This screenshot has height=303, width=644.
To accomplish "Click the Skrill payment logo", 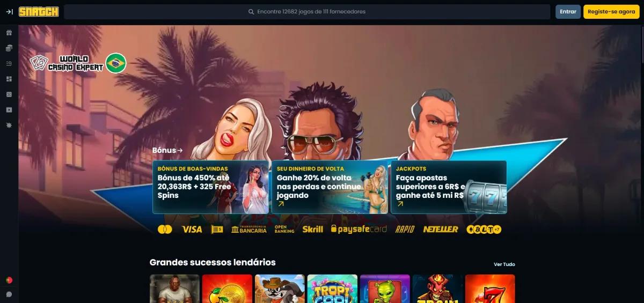I will pos(313,230).
